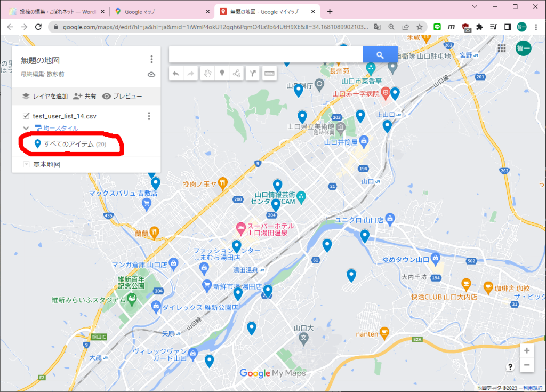This screenshot has height=392, width=546.
Task: Click the map zoom-in plus control
Action: click(x=527, y=351)
